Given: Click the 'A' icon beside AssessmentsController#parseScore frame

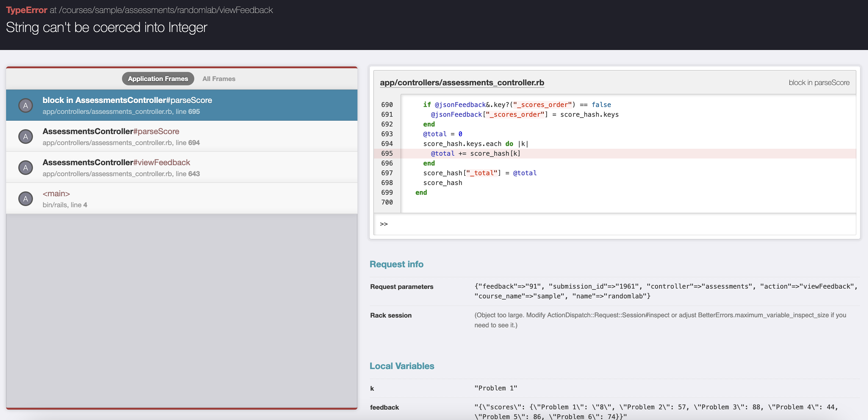Looking at the screenshot, I should click(26, 137).
